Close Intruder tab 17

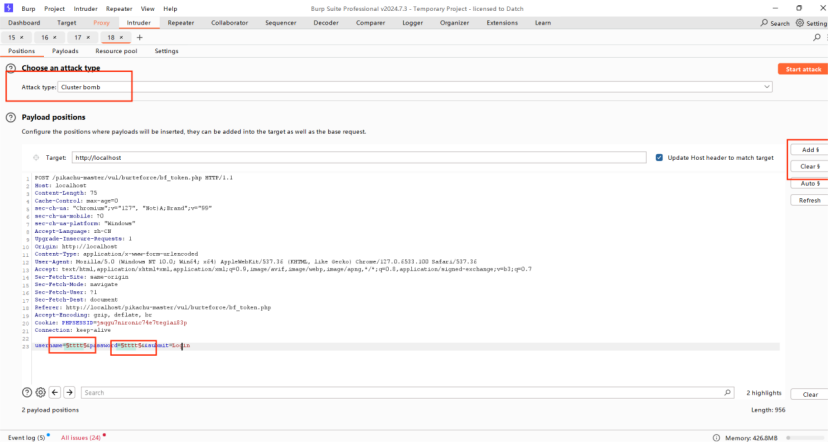tap(88, 37)
